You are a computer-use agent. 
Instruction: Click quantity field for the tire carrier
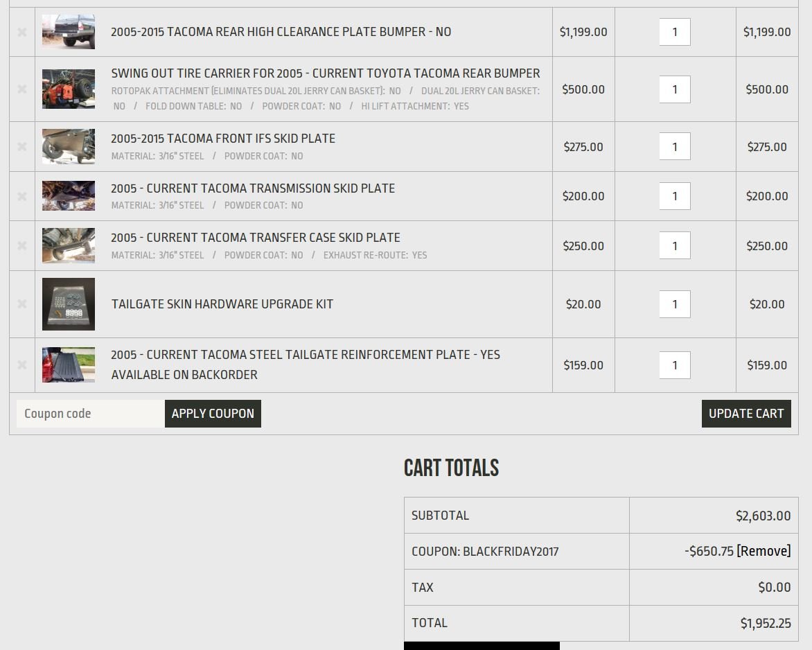[675, 89]
